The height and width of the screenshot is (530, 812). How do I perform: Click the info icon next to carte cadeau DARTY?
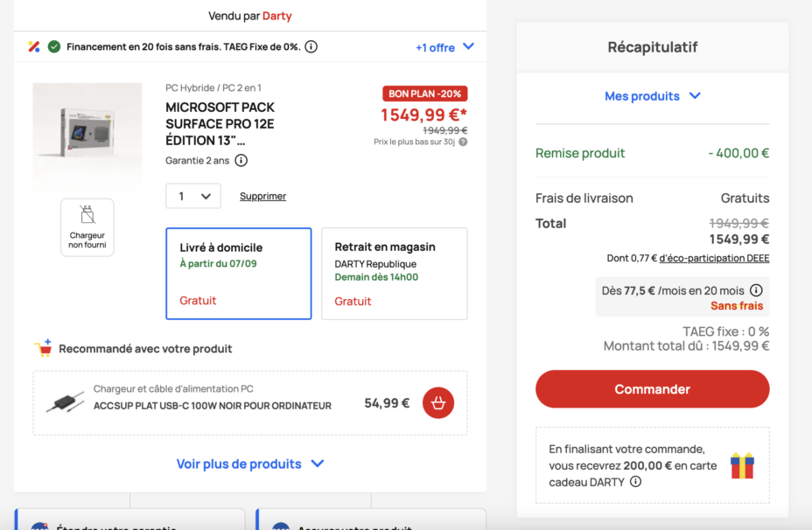(x=635, y=482)
